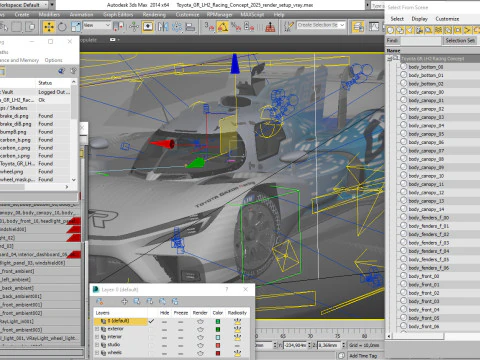Select body_front_03 in the scene list
480x360 pixels.
coord(424,301)
